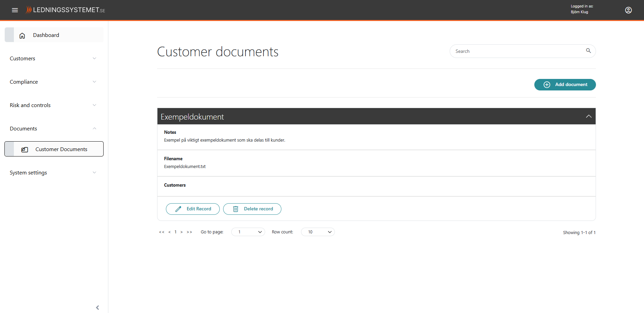This screenshot has width=644, height=313.
Task: Click the Delete record button
Action: point(252,209)
